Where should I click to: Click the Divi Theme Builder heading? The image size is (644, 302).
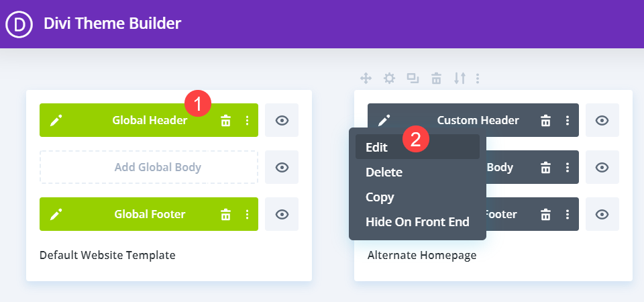tap(112, 23)
